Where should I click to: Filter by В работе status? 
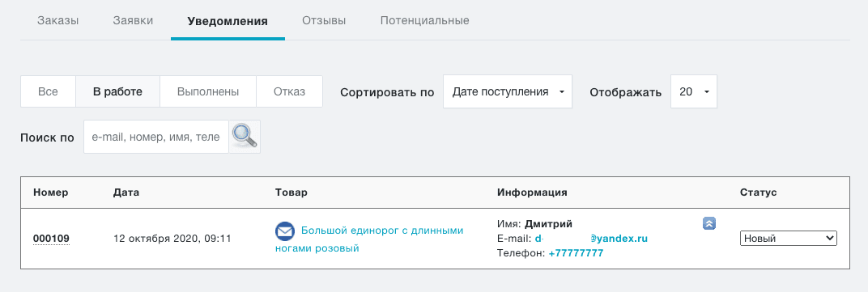(x=118, y=91)
